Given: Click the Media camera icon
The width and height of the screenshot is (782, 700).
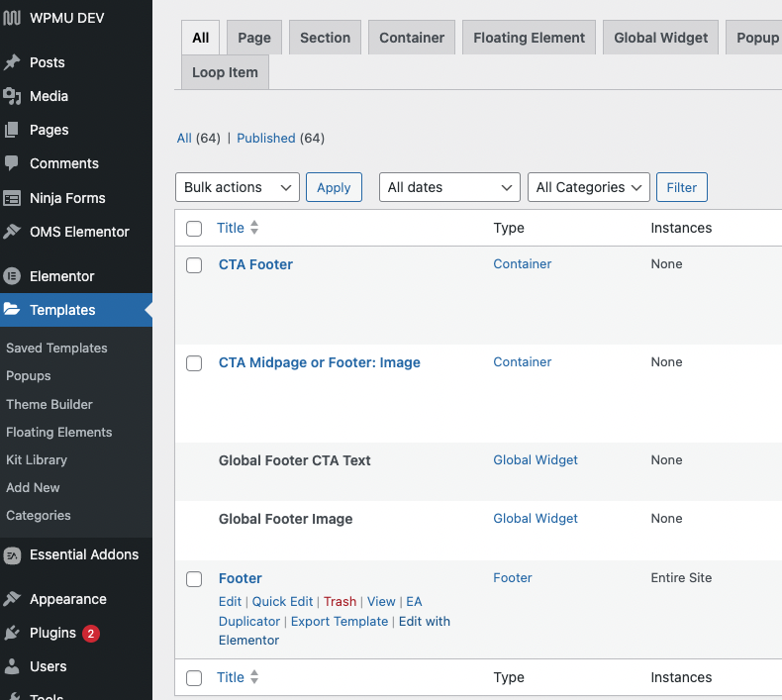Looking at the screenshot, I should pos(12,96).
